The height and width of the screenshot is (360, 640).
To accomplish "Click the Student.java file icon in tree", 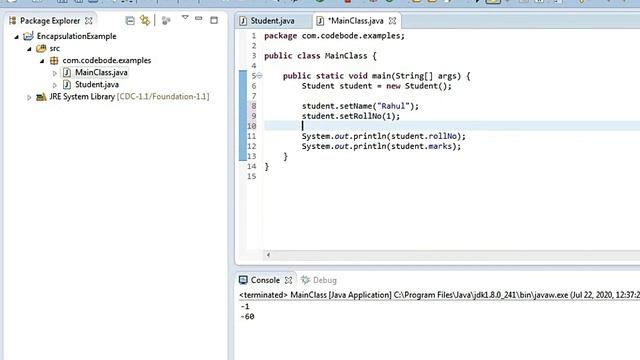I will [x=67, y=84].
